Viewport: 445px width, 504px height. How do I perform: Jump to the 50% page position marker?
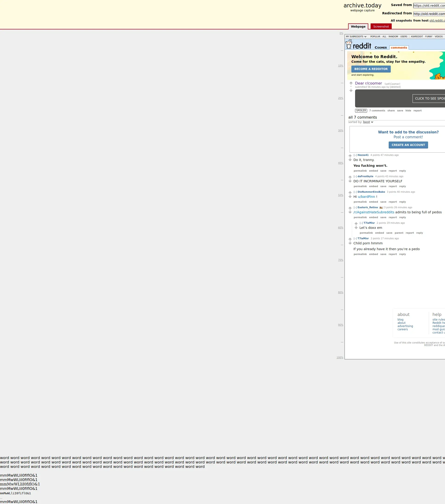click(x=340, y=195)
